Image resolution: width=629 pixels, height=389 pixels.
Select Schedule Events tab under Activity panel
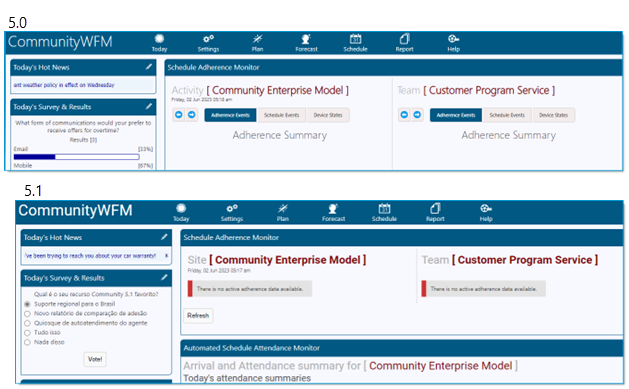coord(282,115)
